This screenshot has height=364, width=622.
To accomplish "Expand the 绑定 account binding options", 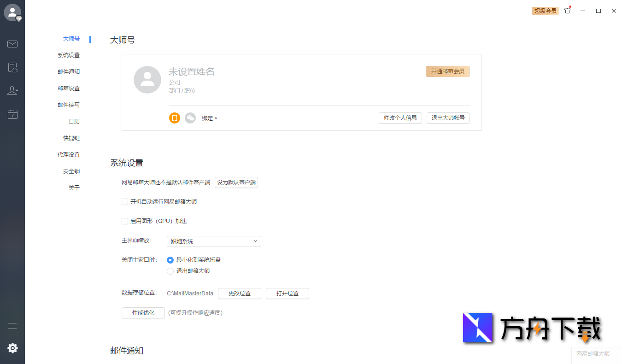I will tap(210, 118).
